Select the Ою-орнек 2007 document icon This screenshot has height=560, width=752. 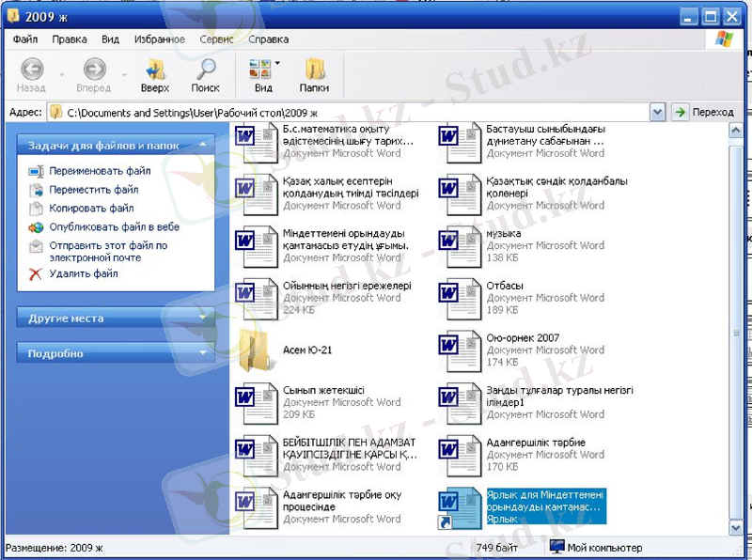(460, 350)
